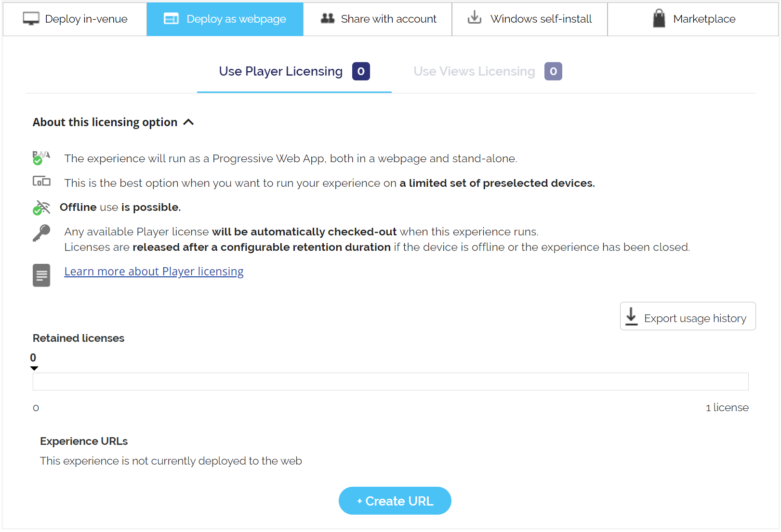
Task: Click the key license icon
Action: 41,233
